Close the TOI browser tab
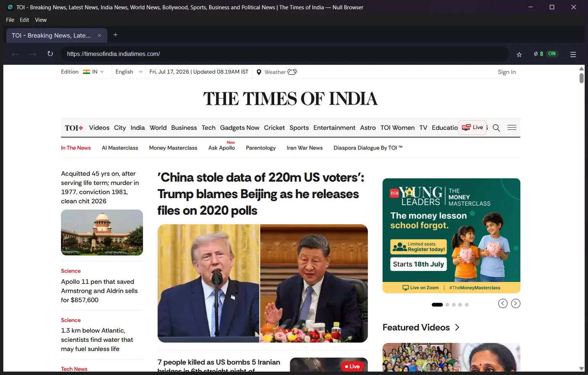Image resolution: width=588 pixels, height=375 pixels. pos(99,35)
